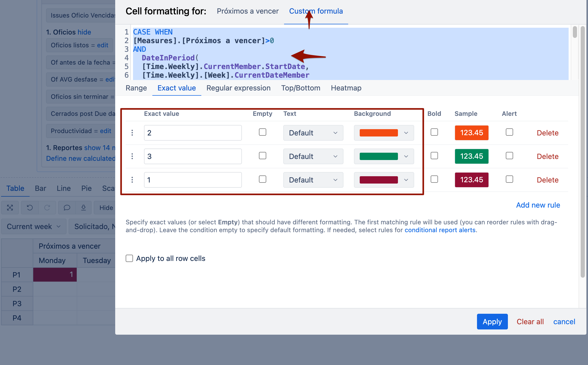Image resolution: width=588 pixels, height=365 pixels.
Task: Click Add new rule link
Action: tap(538, 205)
